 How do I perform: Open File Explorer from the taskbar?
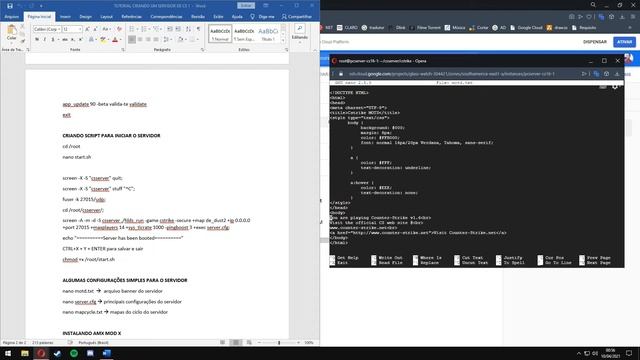click(x=25, y=353)
